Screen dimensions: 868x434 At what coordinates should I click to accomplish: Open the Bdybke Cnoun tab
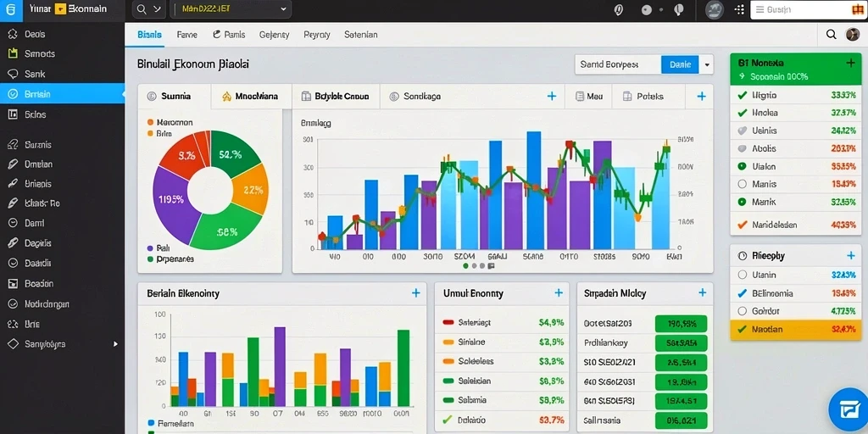(335, 97)
